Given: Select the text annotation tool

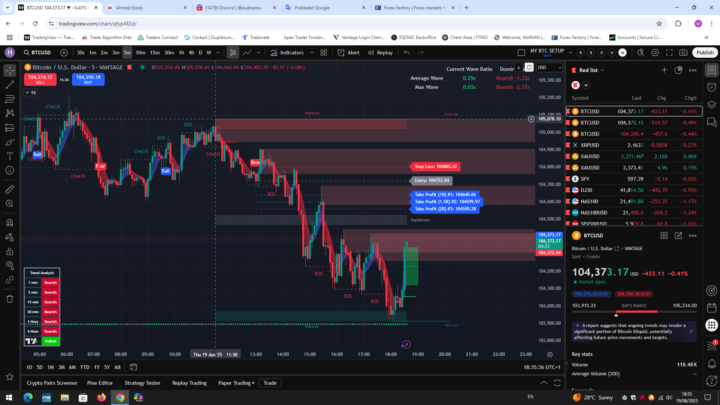Looking at the screenshot, I should click(x=10, y=156).
